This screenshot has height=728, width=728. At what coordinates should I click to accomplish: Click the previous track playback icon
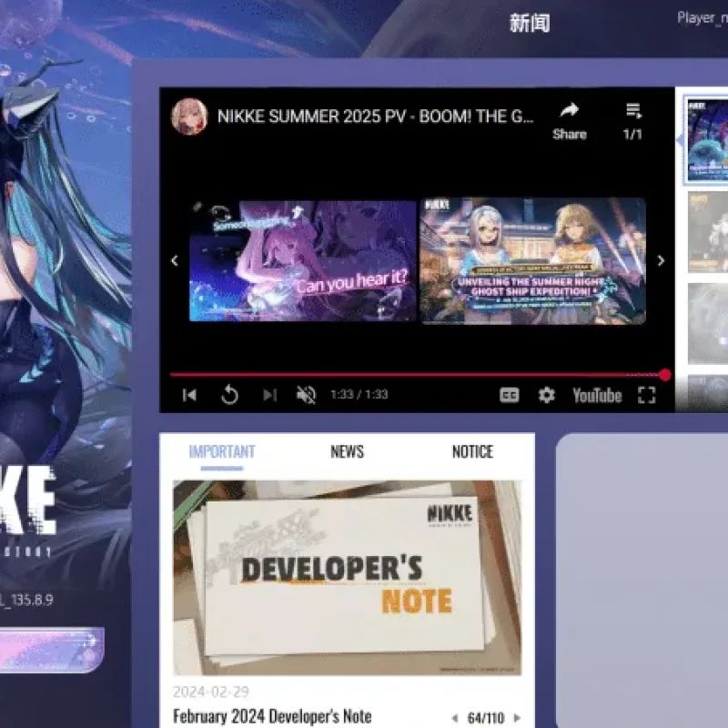[189, 395]
